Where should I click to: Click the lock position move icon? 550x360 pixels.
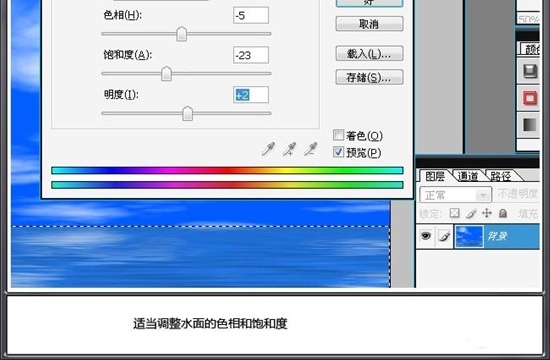pyautogui.click(x=487, y=213)
